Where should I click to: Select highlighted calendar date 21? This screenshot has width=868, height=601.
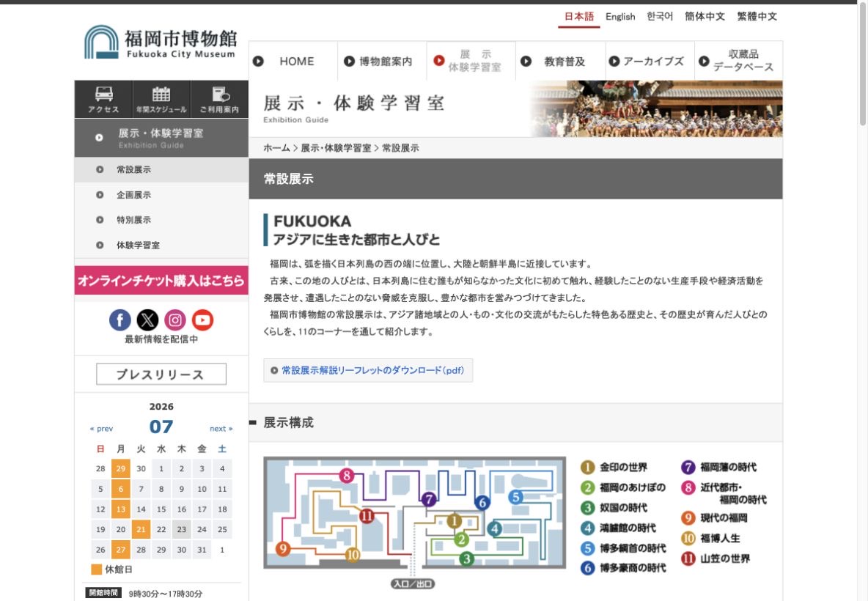141,529
